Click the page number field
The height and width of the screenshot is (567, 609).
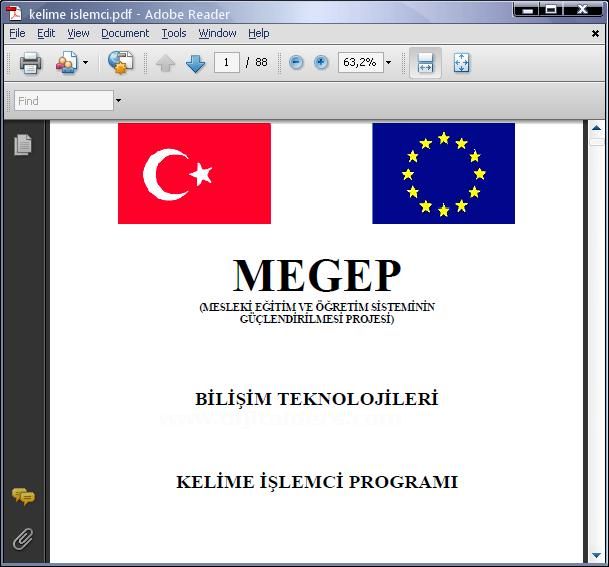tap(227, 62)
